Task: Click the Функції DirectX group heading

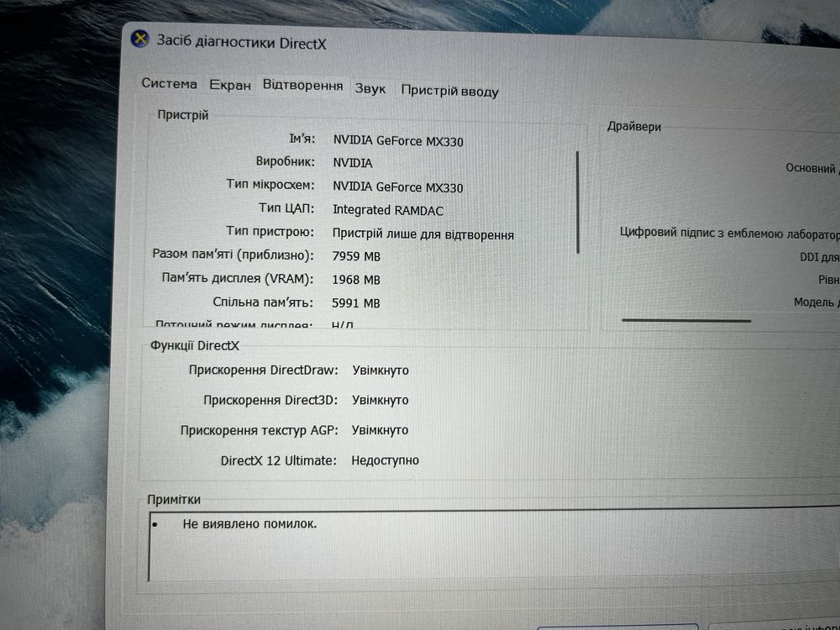Action: (195, 345)
